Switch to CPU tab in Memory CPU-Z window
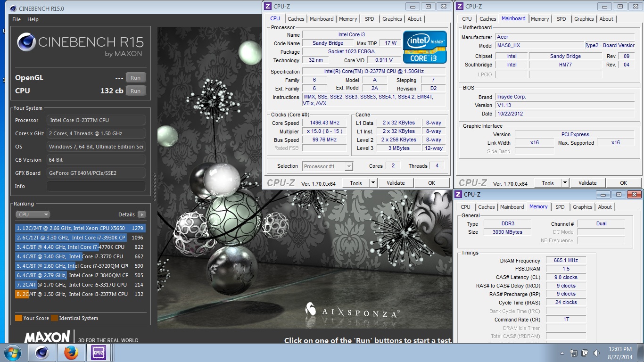 pos(466,207)
